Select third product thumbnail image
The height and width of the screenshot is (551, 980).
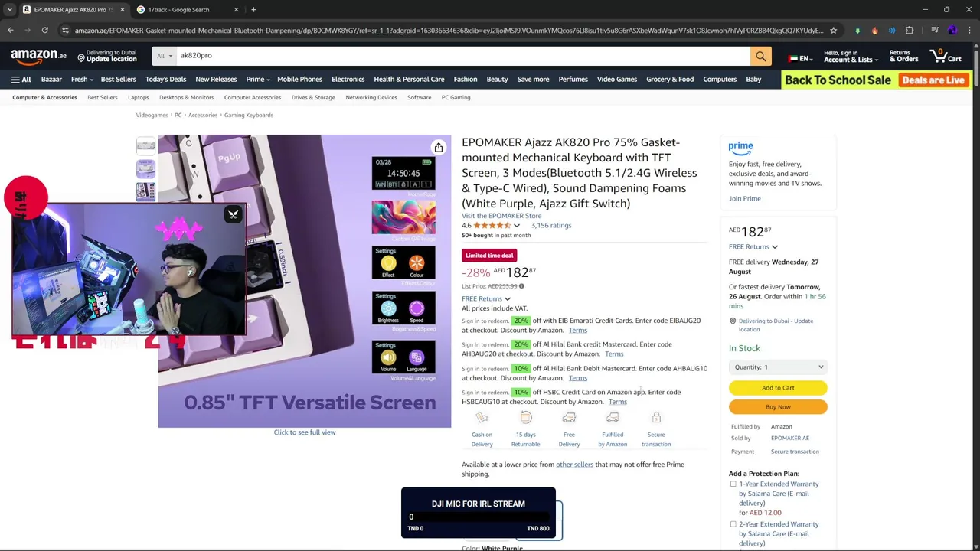[145, 191]
